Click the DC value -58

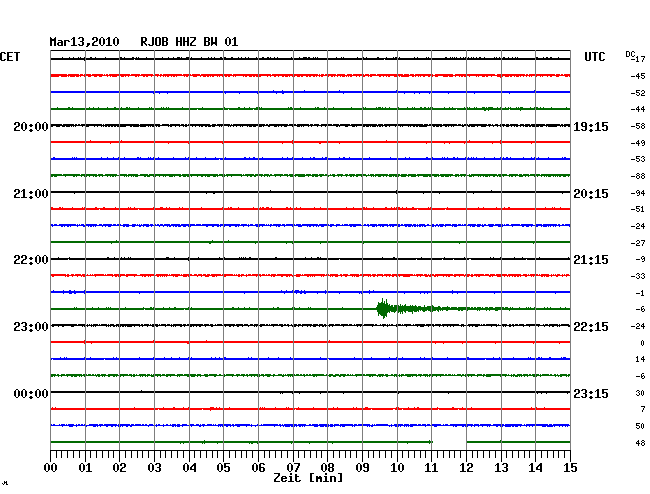(638, 126)
